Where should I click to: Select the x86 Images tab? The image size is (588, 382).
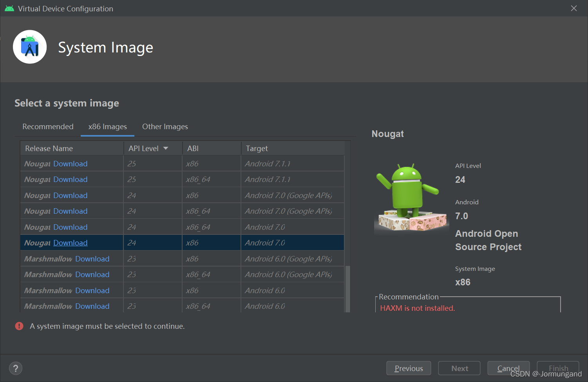[107, 126]
